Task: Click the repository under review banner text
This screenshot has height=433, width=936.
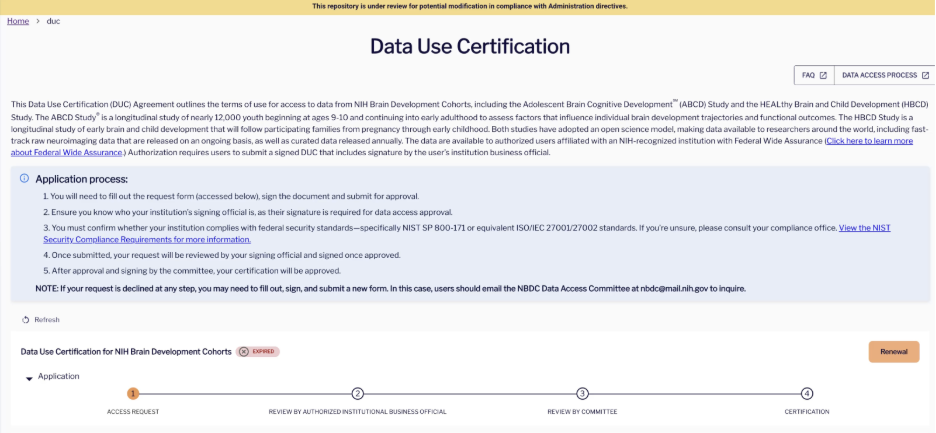Action: click(x=470, y=7)
